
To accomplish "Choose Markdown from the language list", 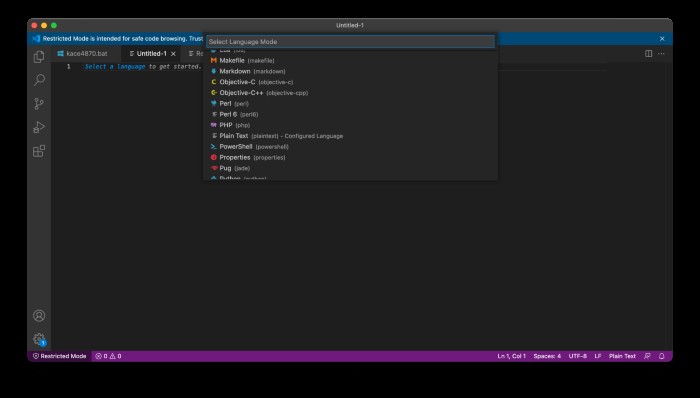I will (350, 71).
